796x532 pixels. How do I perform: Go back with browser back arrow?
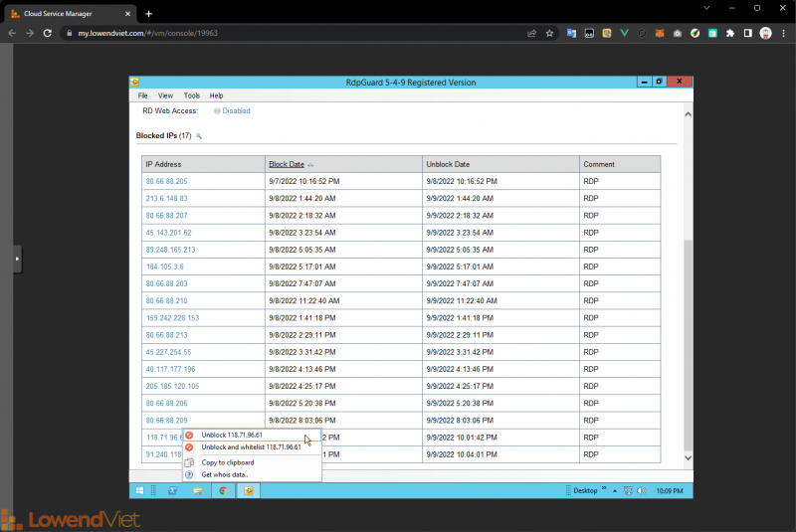pyautogui.click(x=12, y=33)
